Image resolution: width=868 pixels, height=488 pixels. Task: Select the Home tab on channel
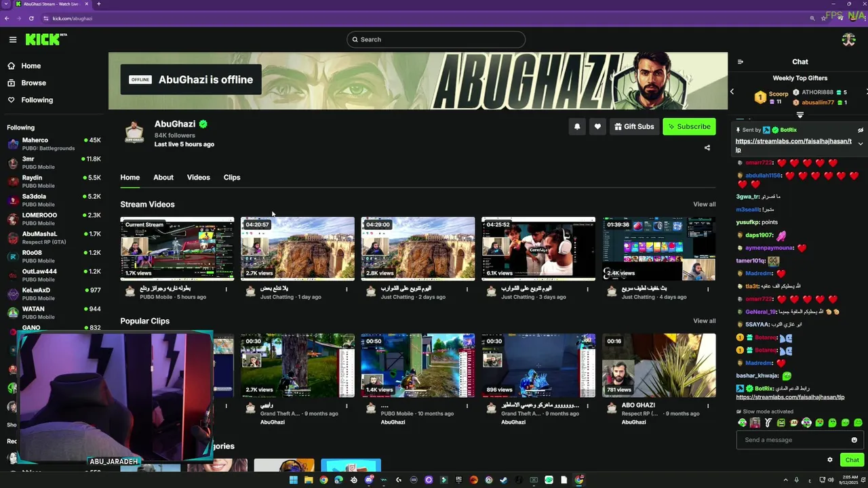coord(130,178)
